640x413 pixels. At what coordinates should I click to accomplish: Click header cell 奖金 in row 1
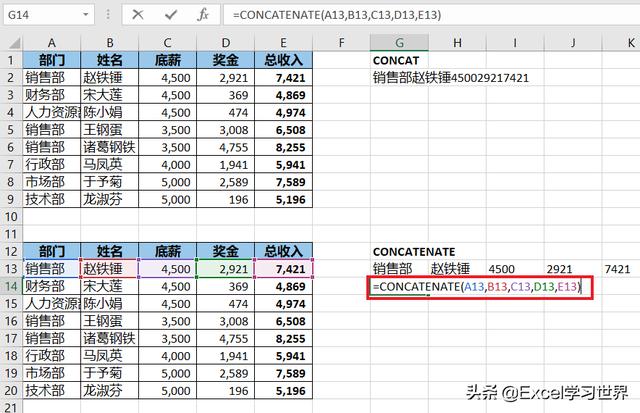coord(226,60)
